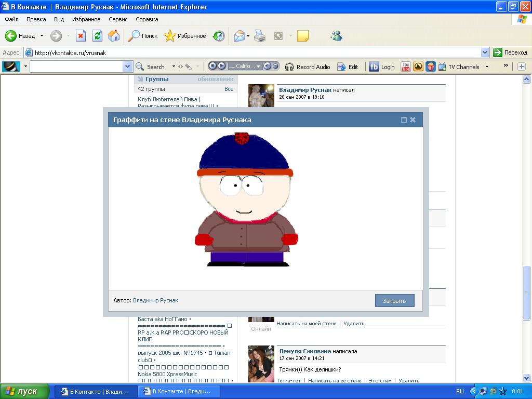Click 'Тет-а-тет' link under Ленуля's post
532x399 pixels.
coord(289,380)
